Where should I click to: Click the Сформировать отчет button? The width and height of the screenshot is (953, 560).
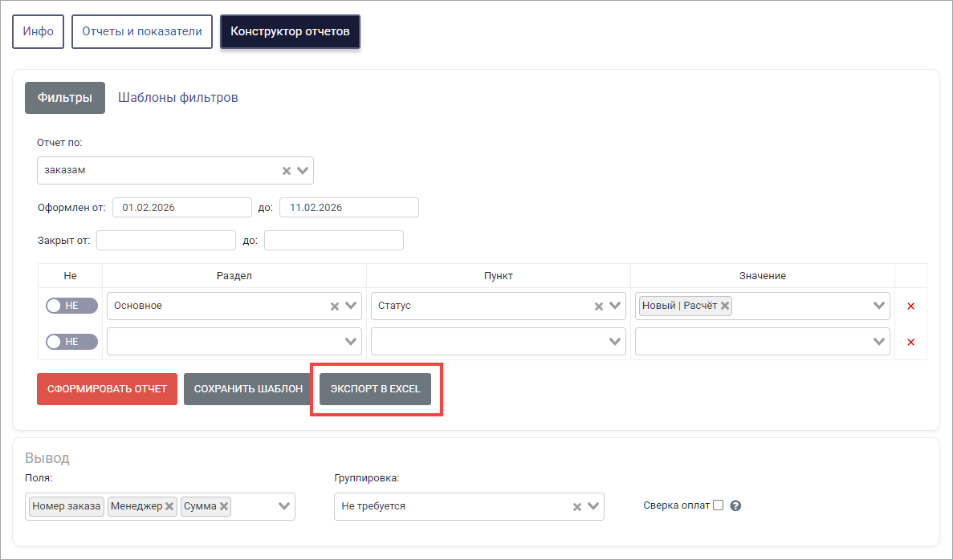[x=107, y=388]
